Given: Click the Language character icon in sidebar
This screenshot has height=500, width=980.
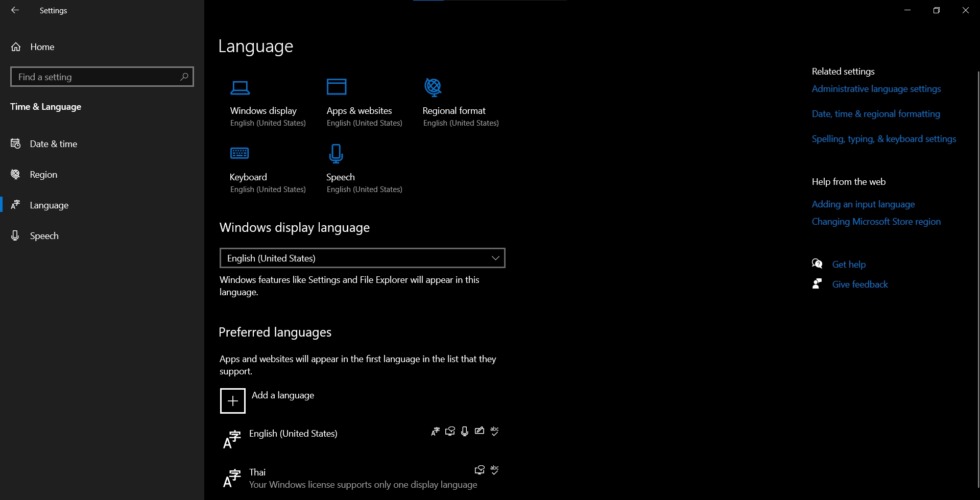Looking at the screenshot, I should pos(16,205).
